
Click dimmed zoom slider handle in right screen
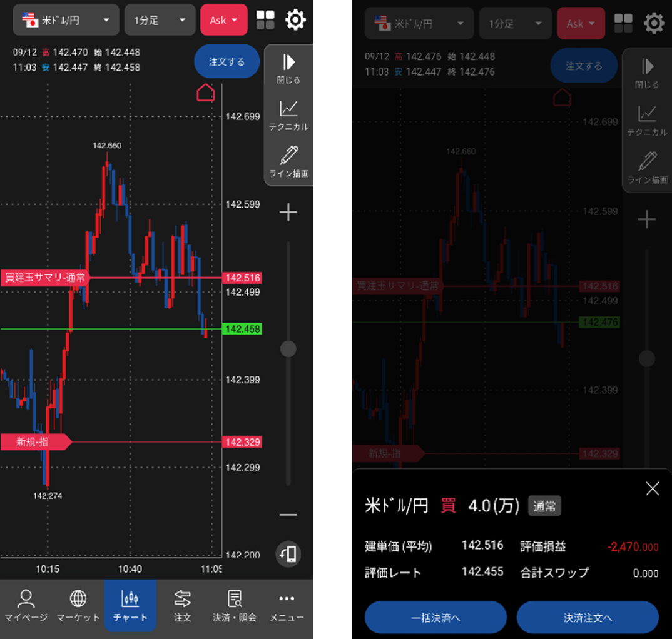click(647, 358)
